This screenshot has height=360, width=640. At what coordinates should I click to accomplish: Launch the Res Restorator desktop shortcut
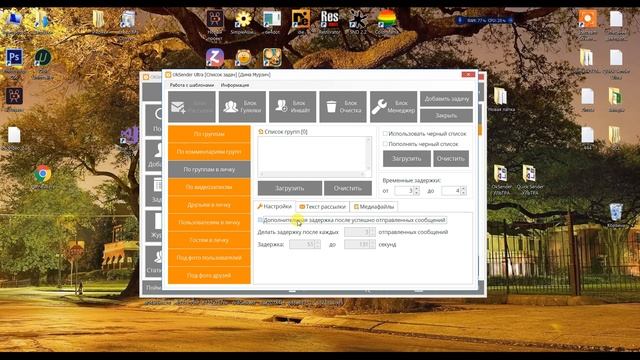[x=329, y=19]
